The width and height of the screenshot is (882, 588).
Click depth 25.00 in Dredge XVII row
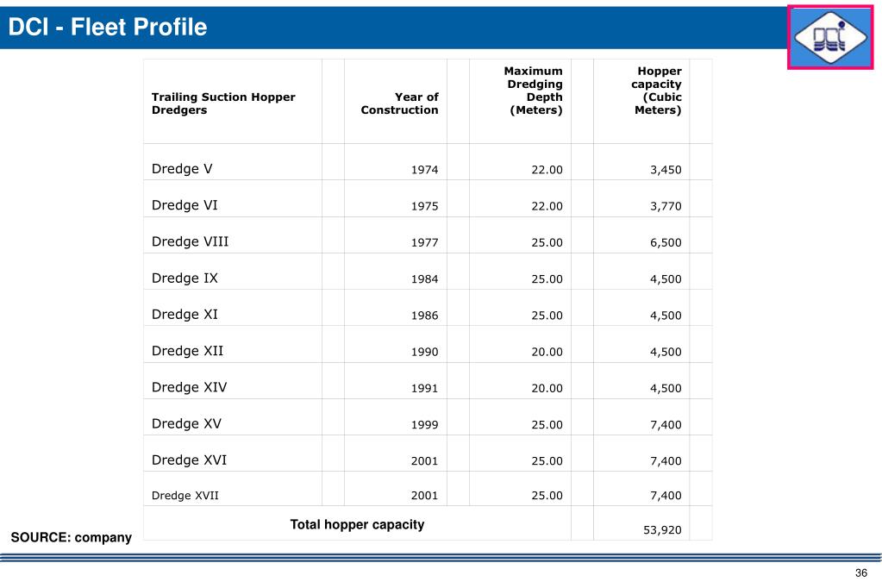pos(547,496)
